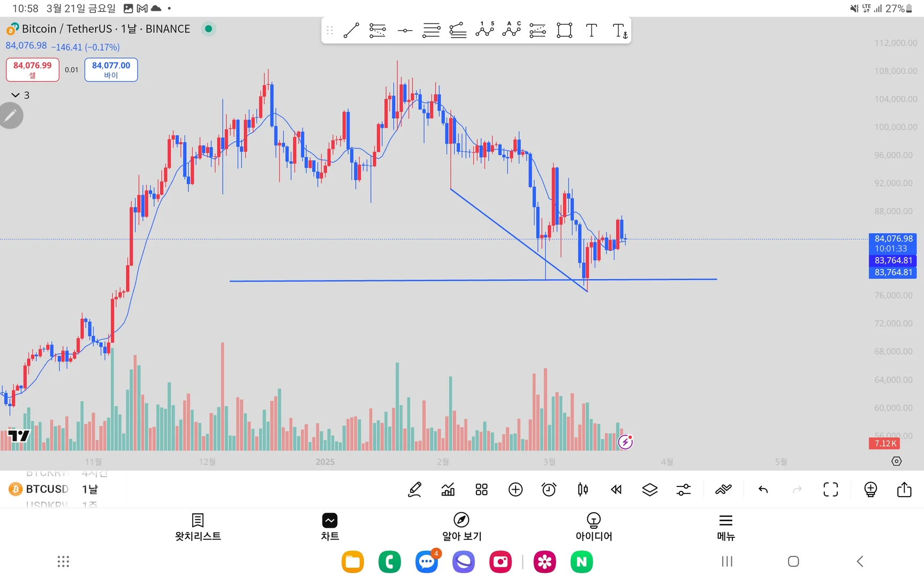The image size is (924, 578).
Task: Publish an idea via the lightbulb-plus icon
Action: coord(870,489)
